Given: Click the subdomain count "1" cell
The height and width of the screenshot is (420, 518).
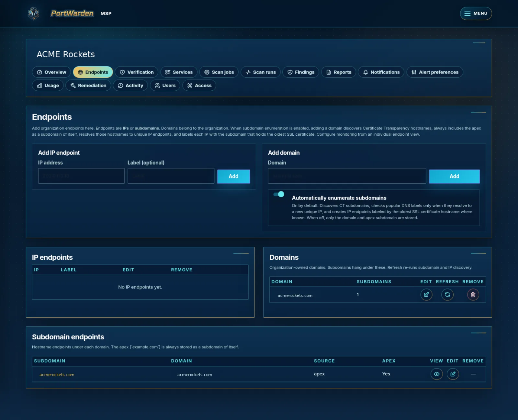Looking at the screenshot, I should (358, 295).
